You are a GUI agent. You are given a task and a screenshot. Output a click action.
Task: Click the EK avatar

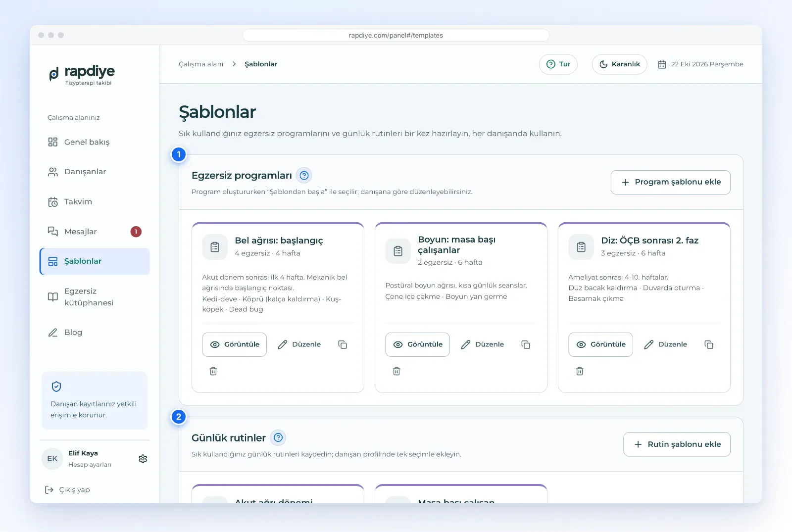pyautogui.click(x=52, y=459)
